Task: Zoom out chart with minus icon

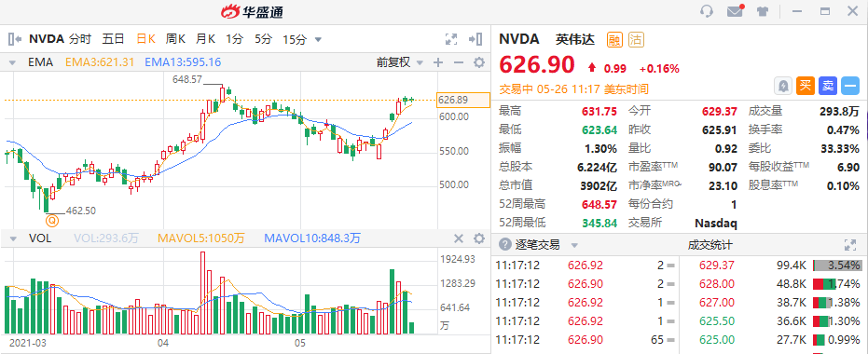Action: pos(459,62)
